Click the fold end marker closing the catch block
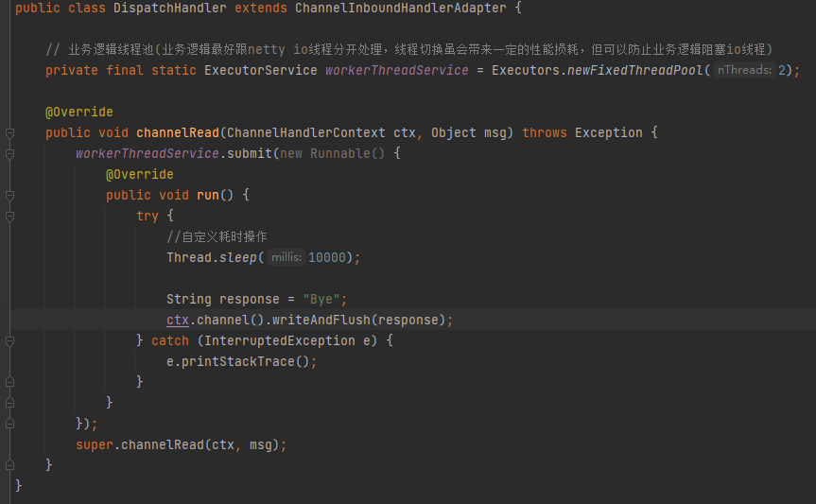 point(9,382)
